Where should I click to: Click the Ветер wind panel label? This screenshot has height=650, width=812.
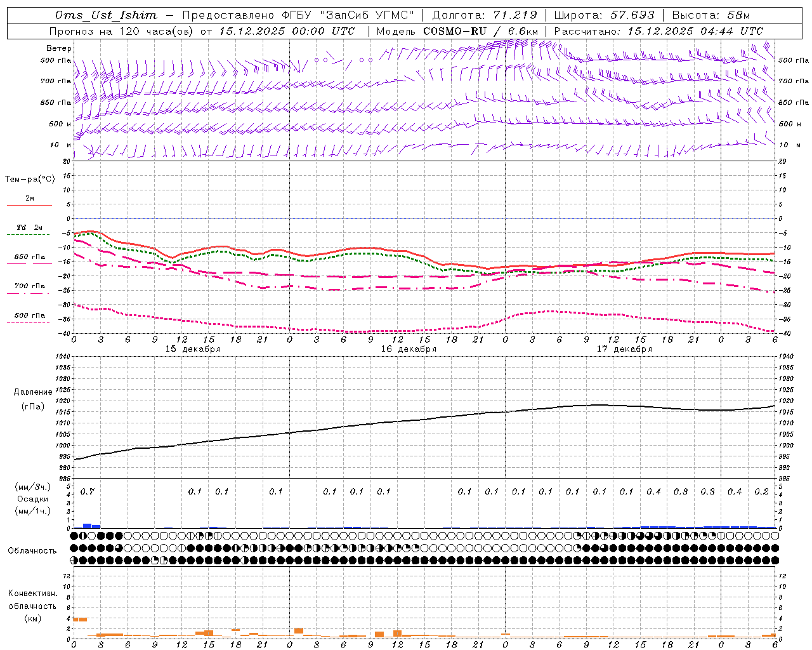pos(59,48)
